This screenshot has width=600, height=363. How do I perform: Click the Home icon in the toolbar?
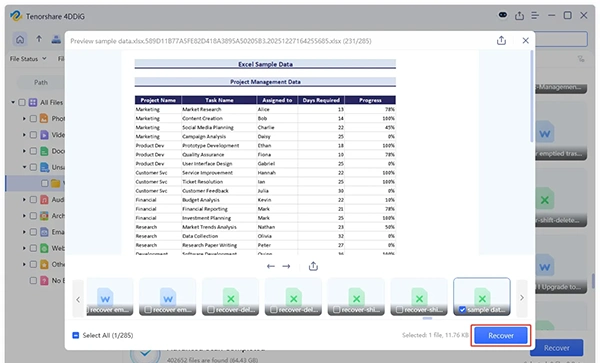pyautogui.click(x=20, y=39)
